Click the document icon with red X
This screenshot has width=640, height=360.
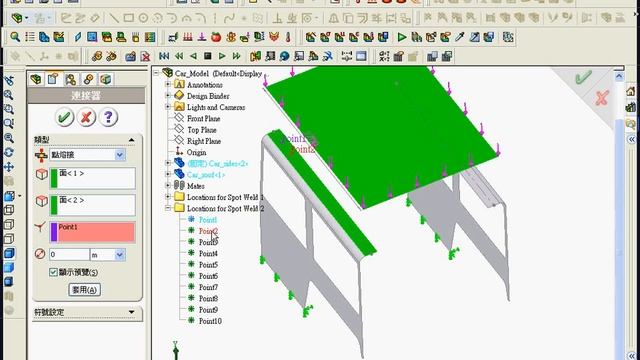point(145,56)
